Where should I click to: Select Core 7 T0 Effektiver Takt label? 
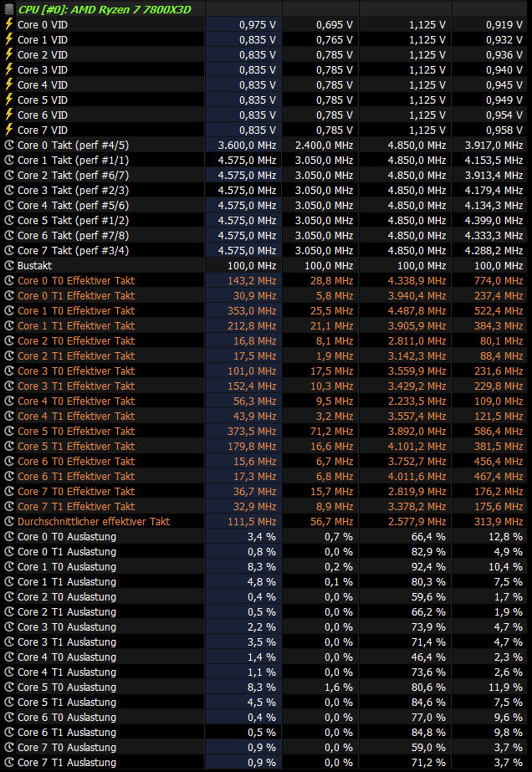tap(76, 491)
